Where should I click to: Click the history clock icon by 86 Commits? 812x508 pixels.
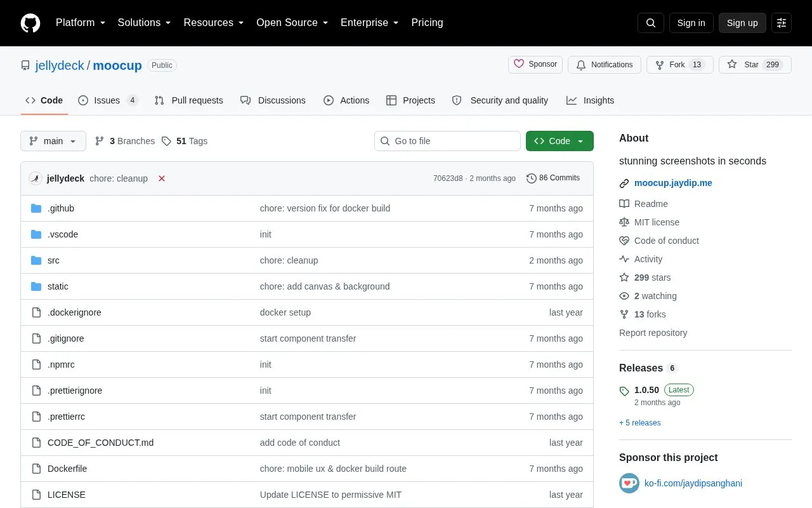tap(532, 178)
